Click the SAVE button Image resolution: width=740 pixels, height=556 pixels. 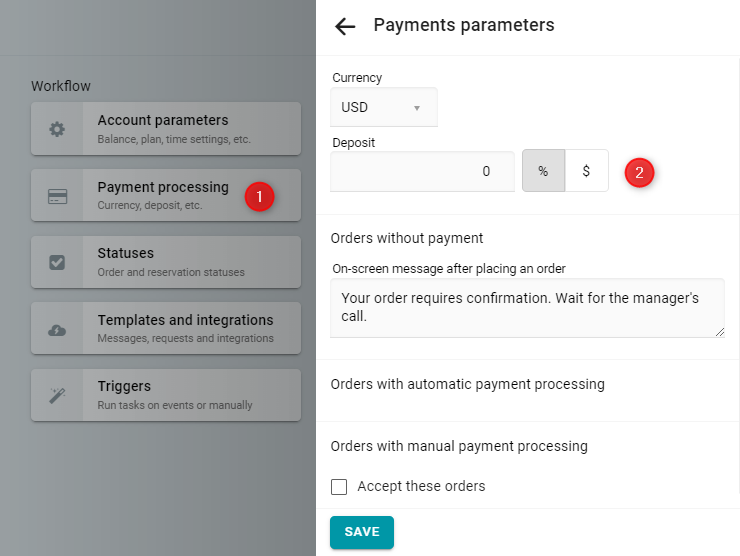click(362, 532)
